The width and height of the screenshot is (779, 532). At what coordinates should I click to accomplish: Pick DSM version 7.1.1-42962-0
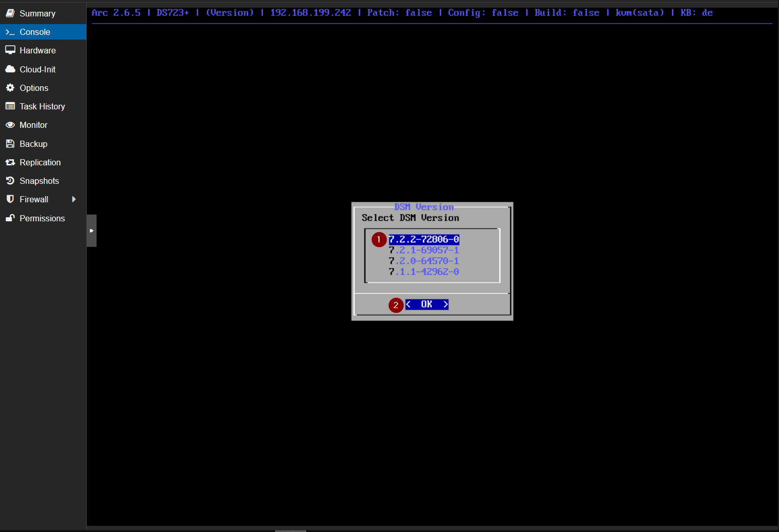point(424,272)
